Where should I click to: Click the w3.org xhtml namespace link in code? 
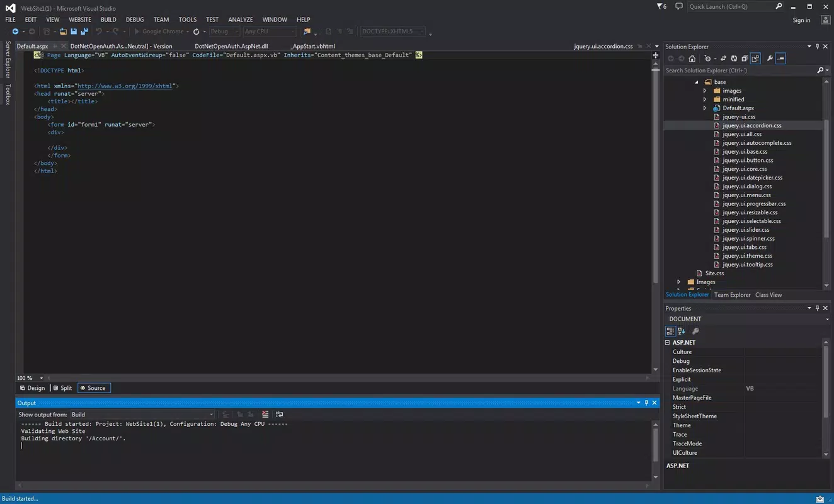point(125,86)
